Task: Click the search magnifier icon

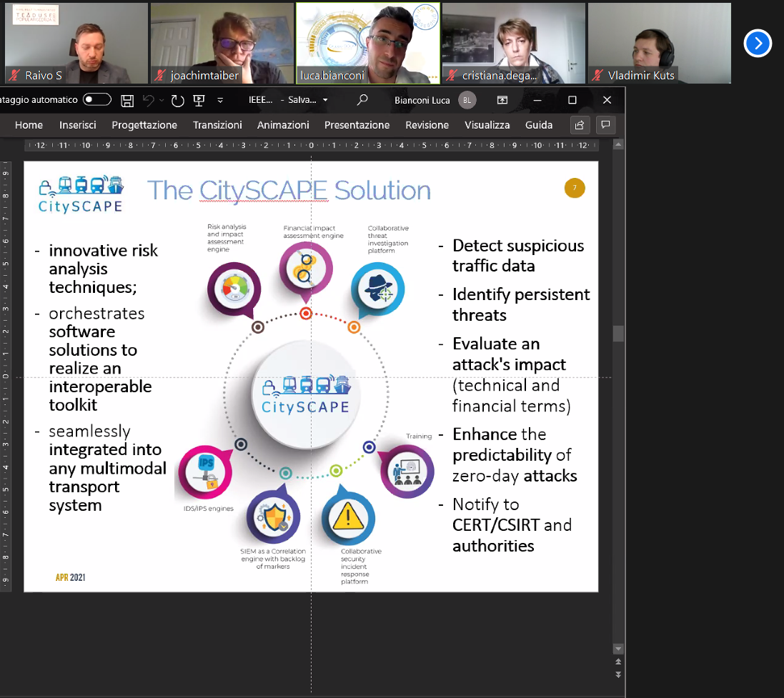Action: click(x=362, y=100)
